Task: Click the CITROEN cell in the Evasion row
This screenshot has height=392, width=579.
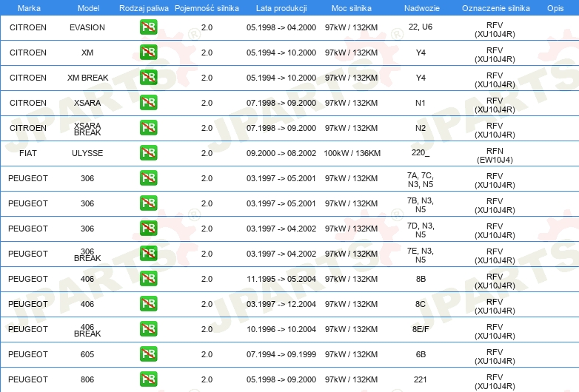Action: 28,27
